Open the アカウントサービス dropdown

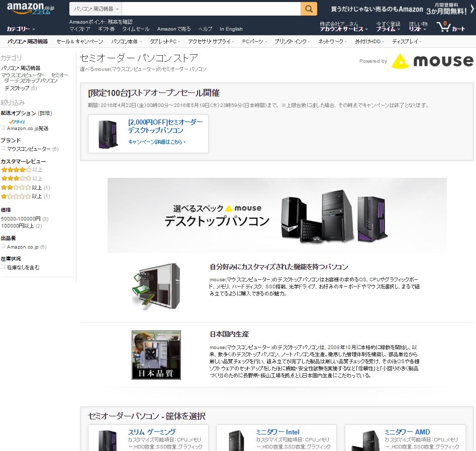(344, 27)
